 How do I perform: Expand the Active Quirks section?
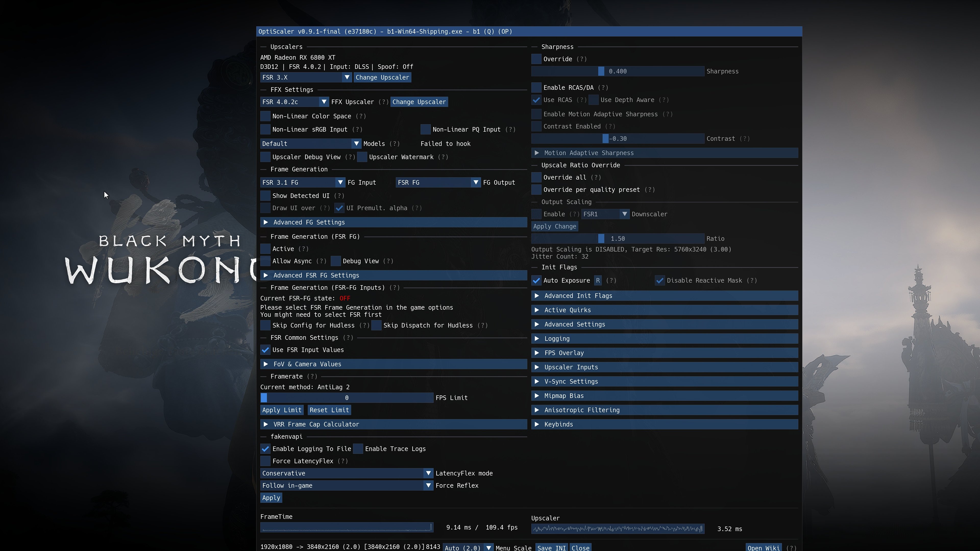[665, 310]
